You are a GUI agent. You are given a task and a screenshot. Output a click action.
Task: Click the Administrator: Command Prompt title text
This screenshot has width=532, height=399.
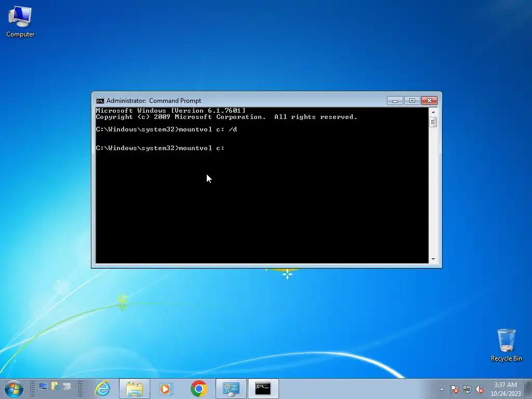click(x=154, y=101)
